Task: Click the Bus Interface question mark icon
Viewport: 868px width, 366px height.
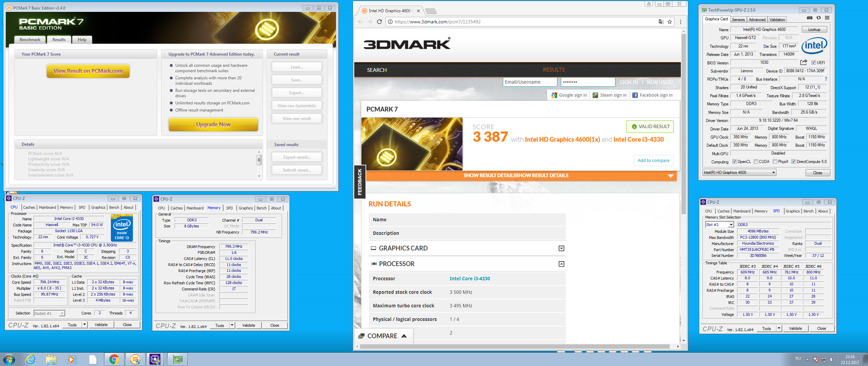Action: pyautogui.click(x=826, y=79)
